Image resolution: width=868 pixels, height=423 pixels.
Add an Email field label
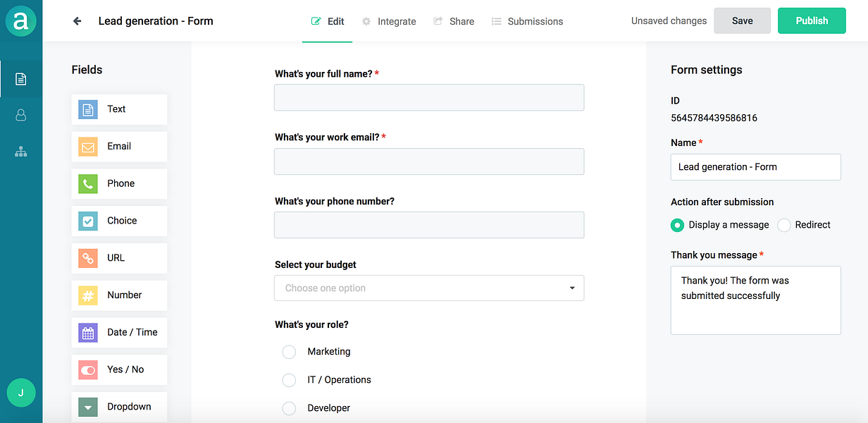(x=119, y=147)
